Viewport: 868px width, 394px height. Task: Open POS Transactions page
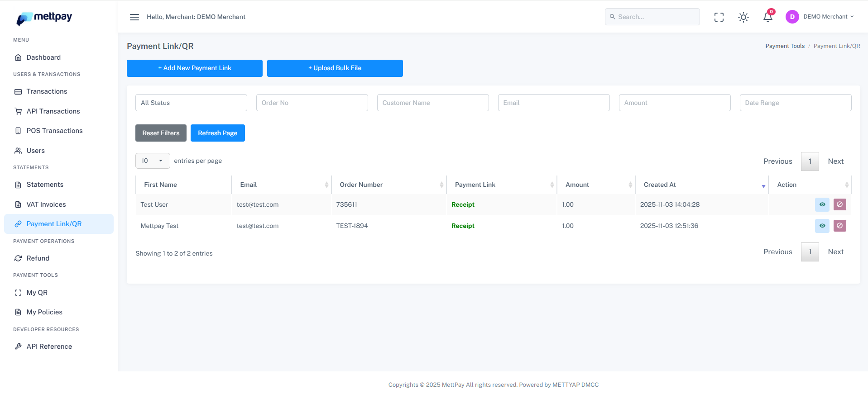pyautogui.click(x=54, y=131)
